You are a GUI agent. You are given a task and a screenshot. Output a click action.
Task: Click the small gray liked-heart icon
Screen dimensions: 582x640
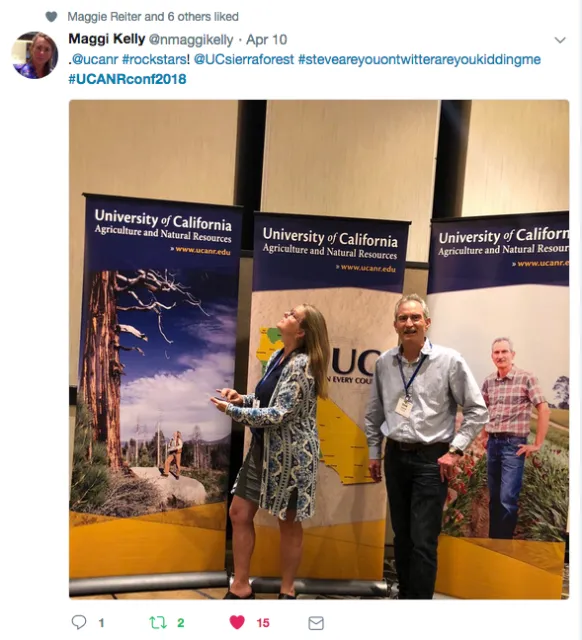pyautogui.click(x=51, y=17)
